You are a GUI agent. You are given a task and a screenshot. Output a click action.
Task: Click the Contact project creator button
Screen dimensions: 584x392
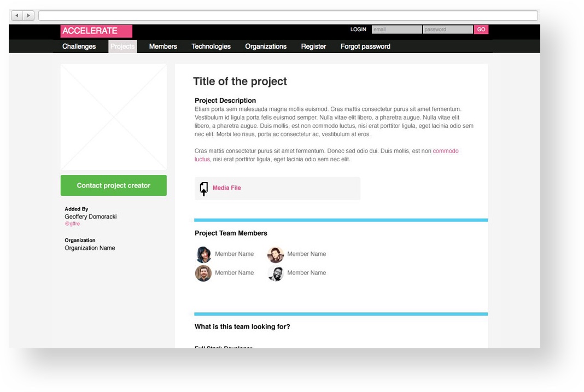[113, 185]
